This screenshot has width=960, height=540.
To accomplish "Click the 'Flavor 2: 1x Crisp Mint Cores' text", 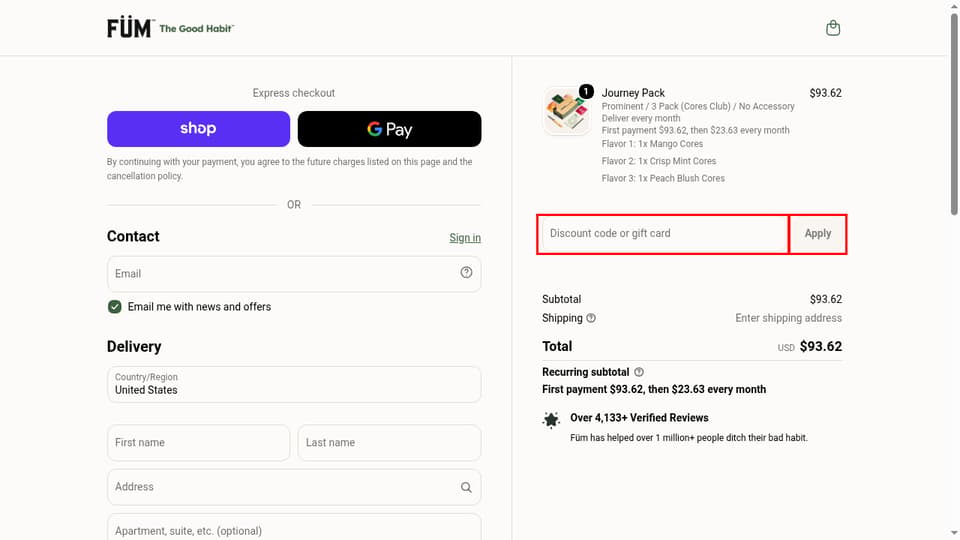I will point(659,161).
